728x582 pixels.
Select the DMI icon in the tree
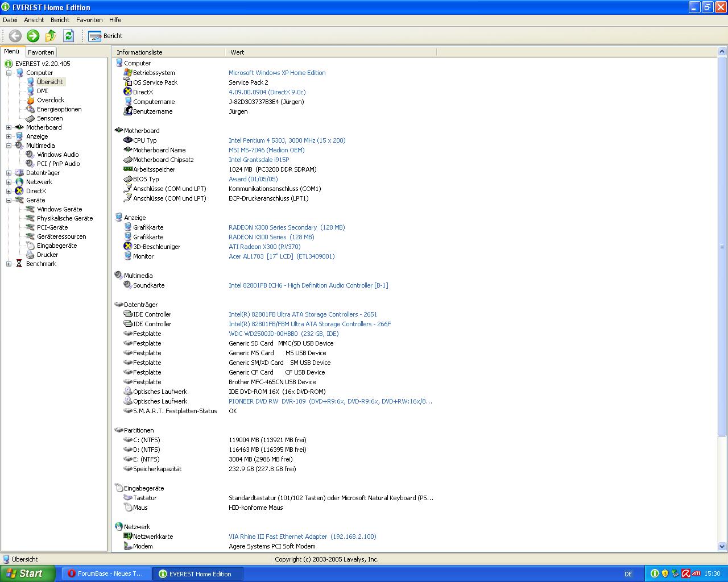[x=30, y=91]
